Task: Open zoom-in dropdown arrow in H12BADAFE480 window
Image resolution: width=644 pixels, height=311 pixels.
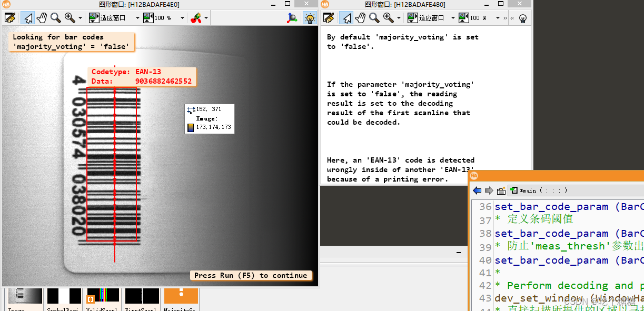Action: pyautogui.click(x=399, y=18)
